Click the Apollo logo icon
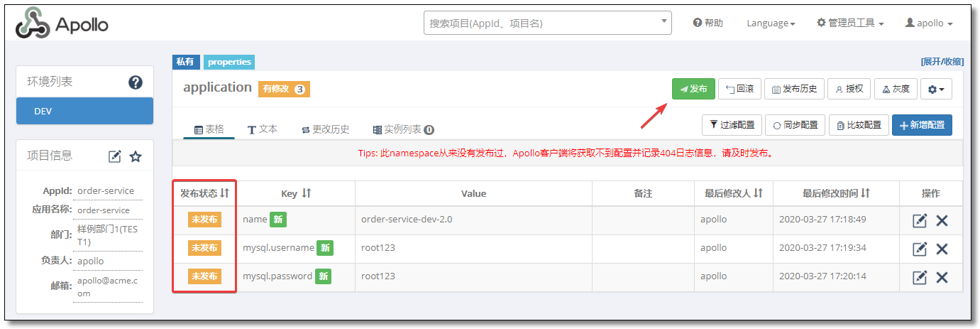980x329 pixels. tap(32, 24)
